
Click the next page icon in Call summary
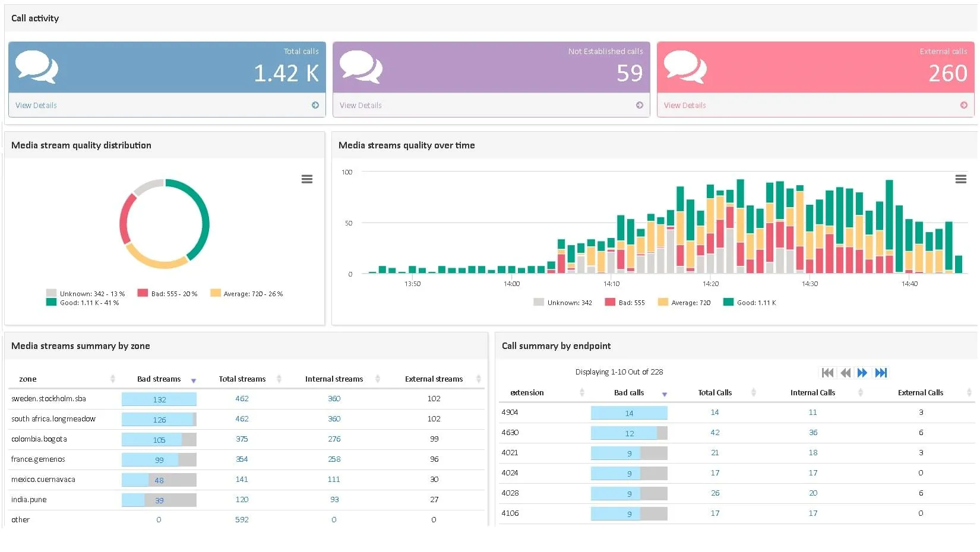[863, 373]
